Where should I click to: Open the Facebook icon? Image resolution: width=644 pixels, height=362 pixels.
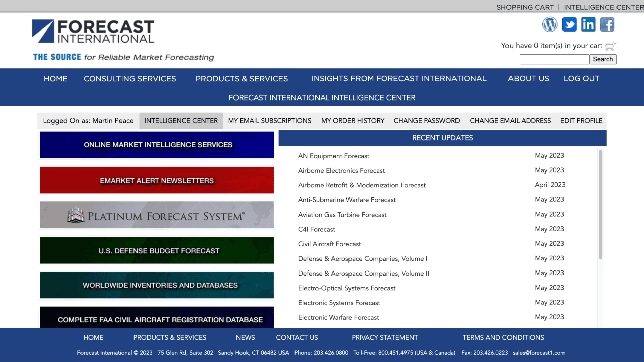607,24
